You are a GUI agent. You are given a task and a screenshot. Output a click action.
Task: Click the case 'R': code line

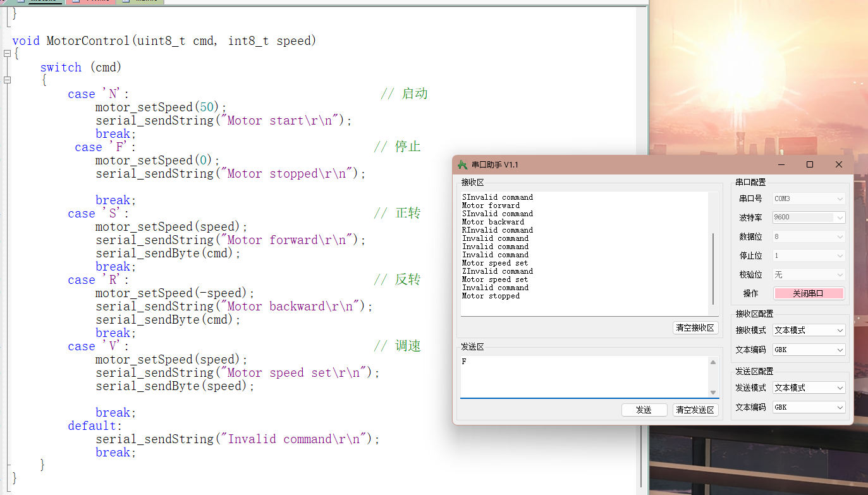pyautogui.click(x=99, y=280)
